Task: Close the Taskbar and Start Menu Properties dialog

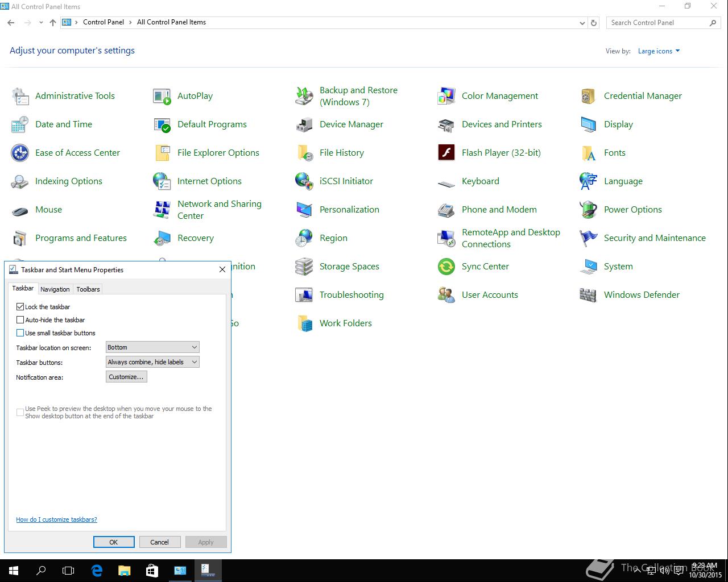Action: click(x=222, y=269)
